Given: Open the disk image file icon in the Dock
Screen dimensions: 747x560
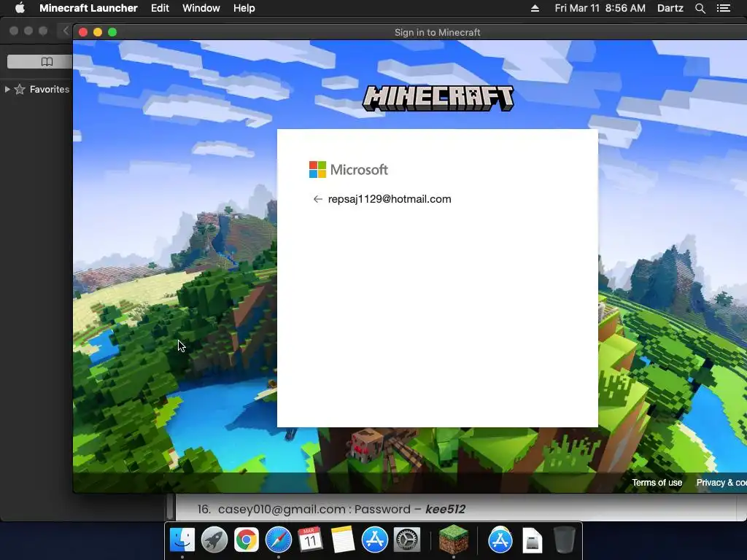Looking at the screenshot, I should pyautogui.click(x=532, y=540).
